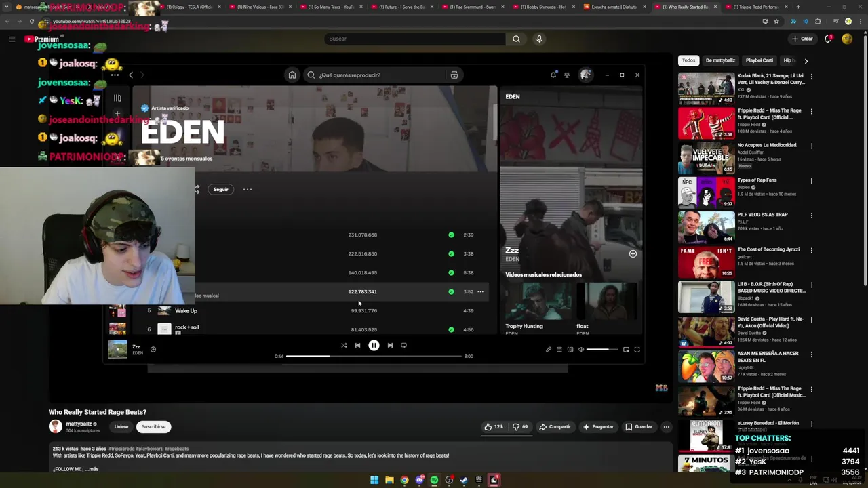Open options for the David Guetta video
This screenshot has height=488, width=868.
pyautogui.click(x=811, y=319)
